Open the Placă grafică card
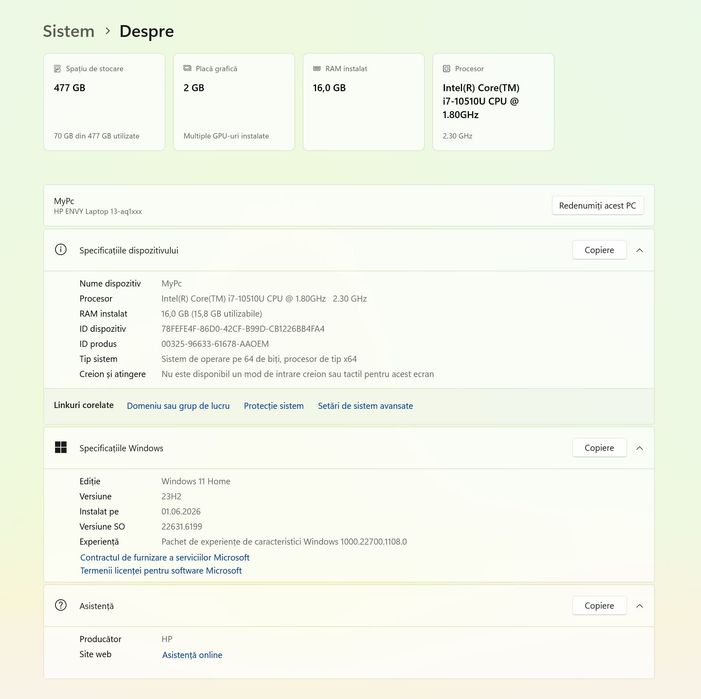 pyautogui.click(x=234, y=102)
